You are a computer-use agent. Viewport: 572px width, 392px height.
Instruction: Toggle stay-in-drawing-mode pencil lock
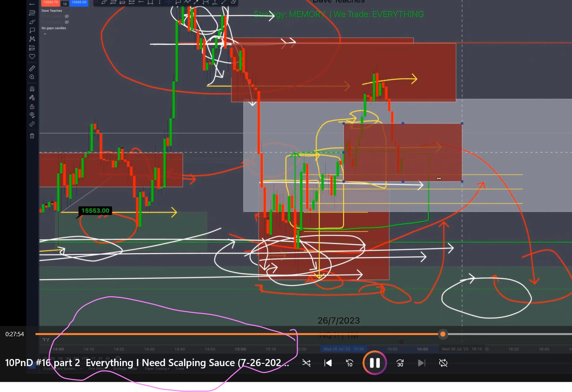(x=32, y=97)
